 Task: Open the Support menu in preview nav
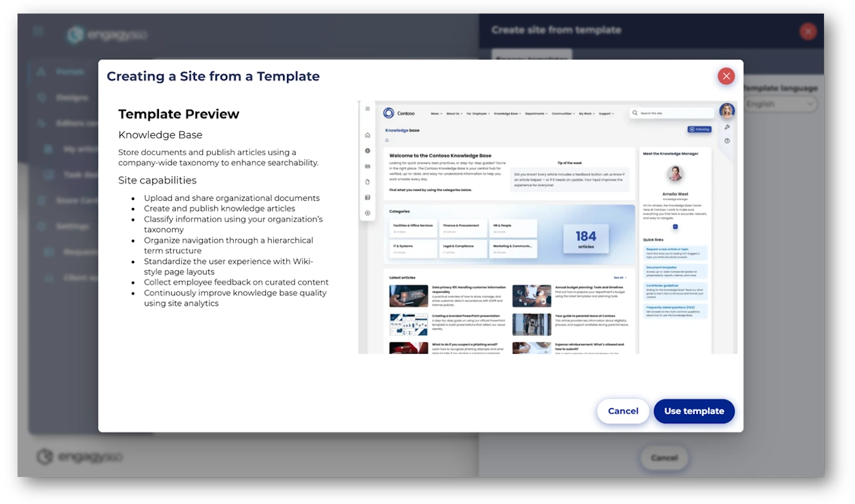pyautogui.click(x=605, y=114)
